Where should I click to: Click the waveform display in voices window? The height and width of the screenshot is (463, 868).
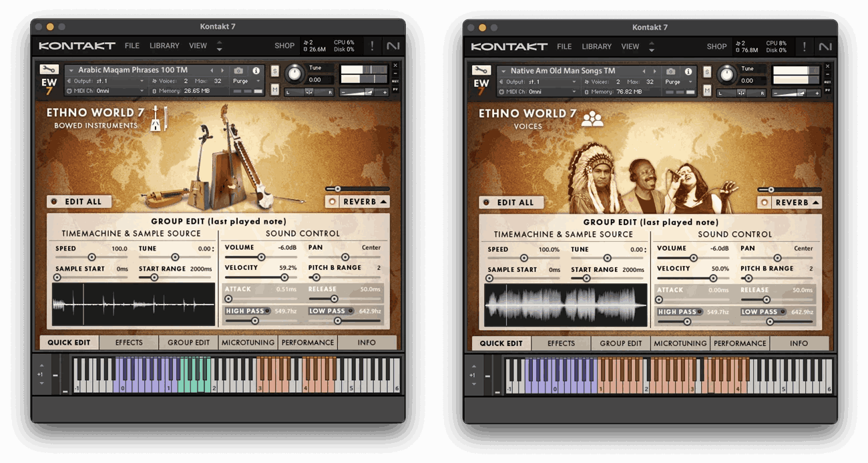(x=566, y=305)
